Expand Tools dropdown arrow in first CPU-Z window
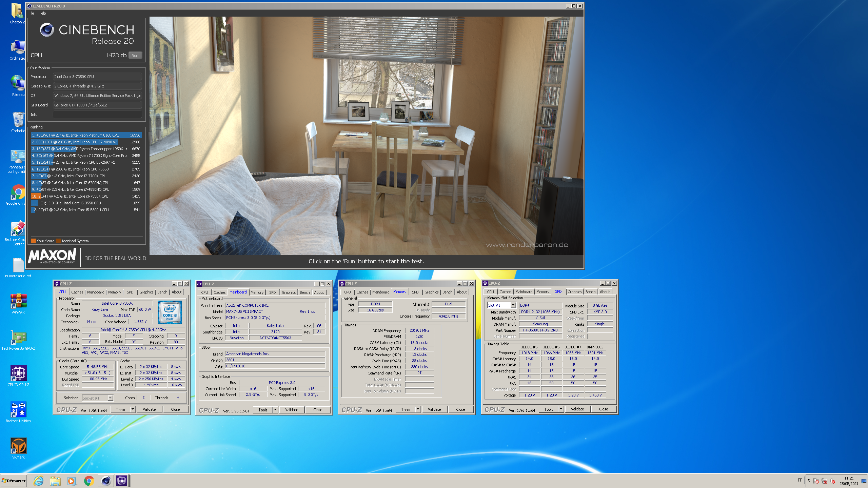 (133, 409)
